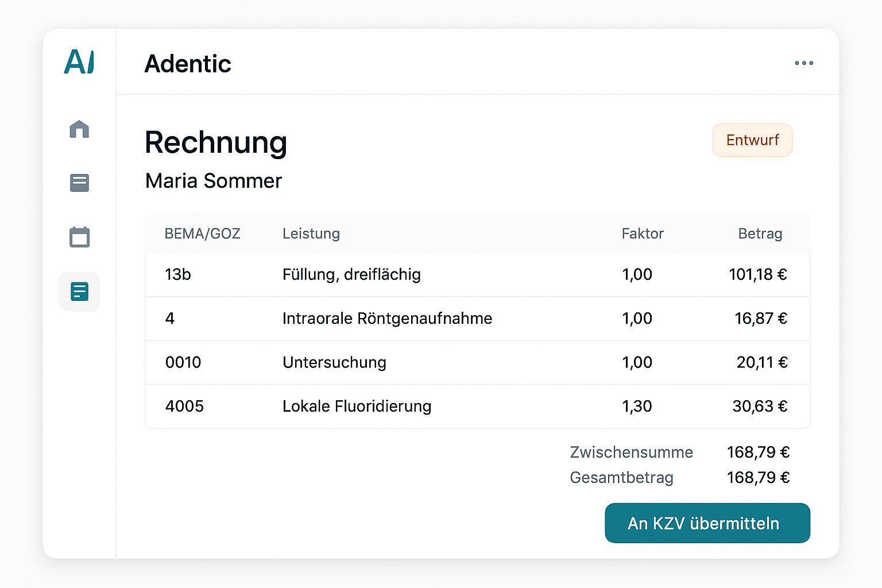Click the home symbol above the billing icon
The height and width of the screenshot is (588, 882).
point(79,130)
